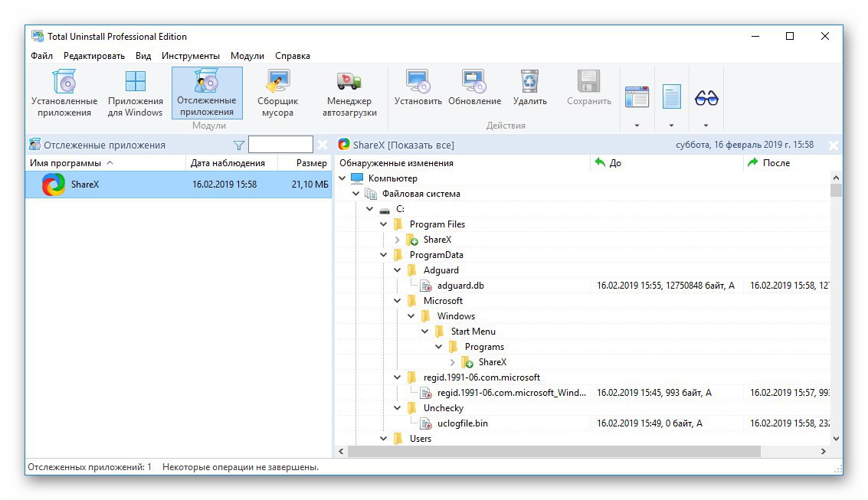
Task: Collapse the Program Files node
Action: click(x=384, y=224)
